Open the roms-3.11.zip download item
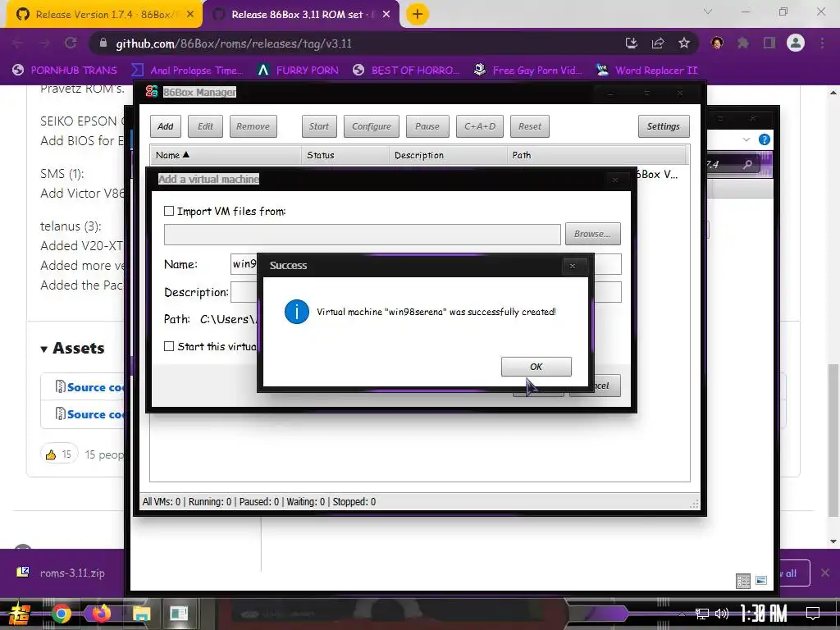Viewport: 840px width, 630px height. tap(61, 573)
